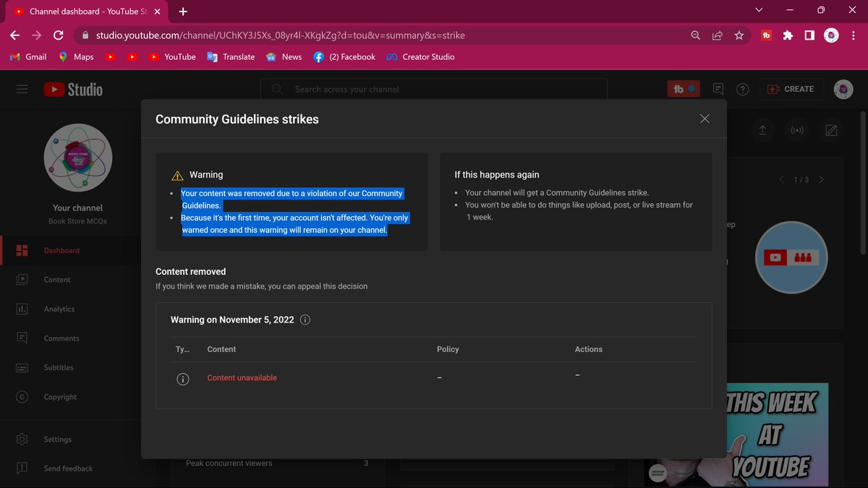Open the Subtitles sidebar item

pos(70,367)
